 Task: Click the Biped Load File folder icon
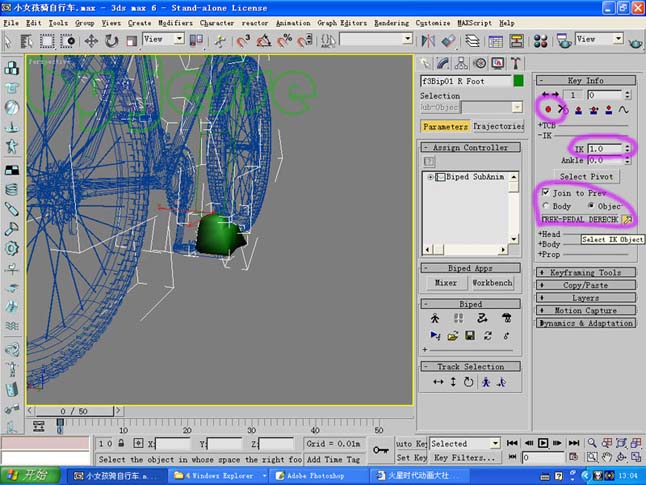pyautogui.click(x=452, y=336)
